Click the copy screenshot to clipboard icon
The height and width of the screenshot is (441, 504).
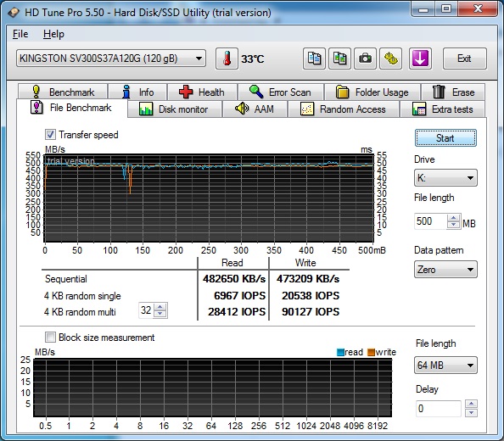pyautogui.click(x=339, y=59)
